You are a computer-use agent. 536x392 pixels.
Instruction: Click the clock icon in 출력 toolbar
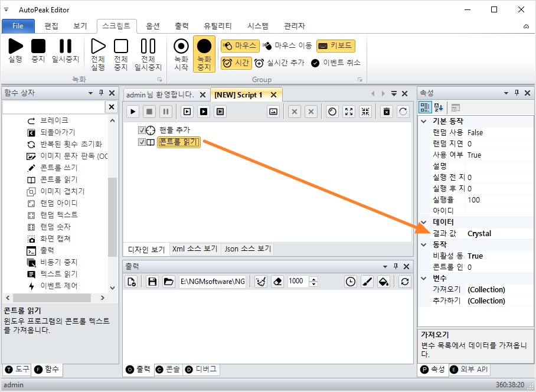click(x=351, y=282)
